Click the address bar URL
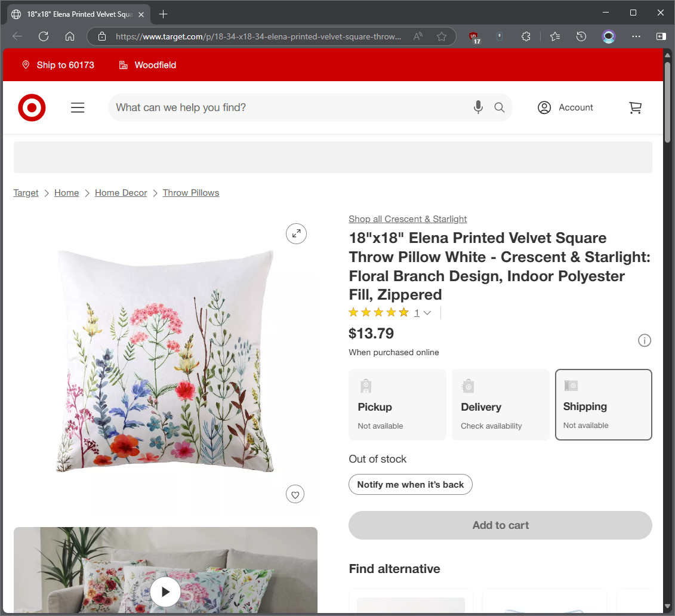675x616 pixels. point(258,36)
